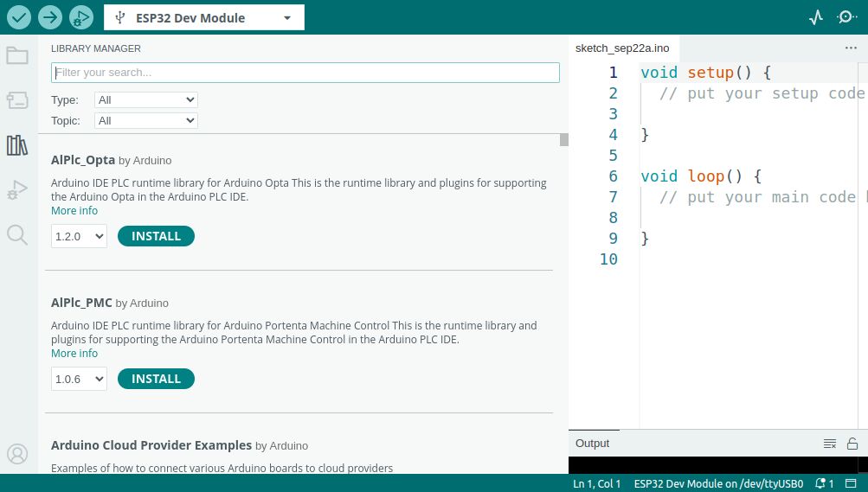Click the user account profile icon
868x492 pixels.
[x=17, y=454]
